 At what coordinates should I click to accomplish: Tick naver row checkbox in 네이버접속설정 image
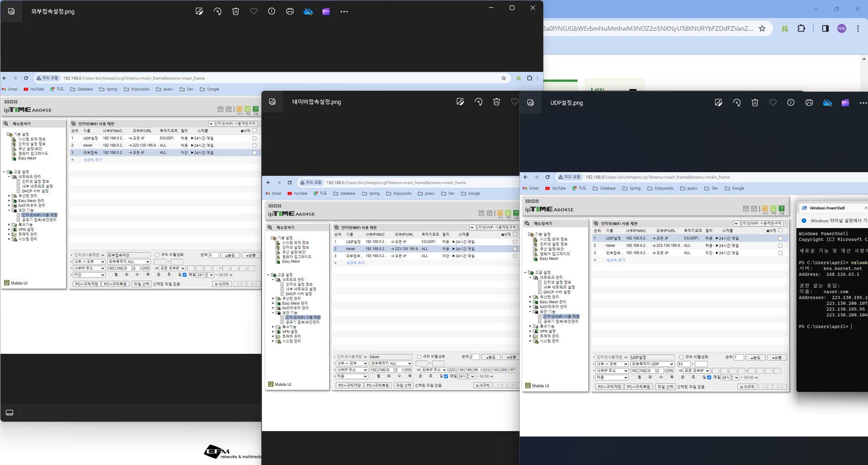pyautogui.click(x=515, y=249)
